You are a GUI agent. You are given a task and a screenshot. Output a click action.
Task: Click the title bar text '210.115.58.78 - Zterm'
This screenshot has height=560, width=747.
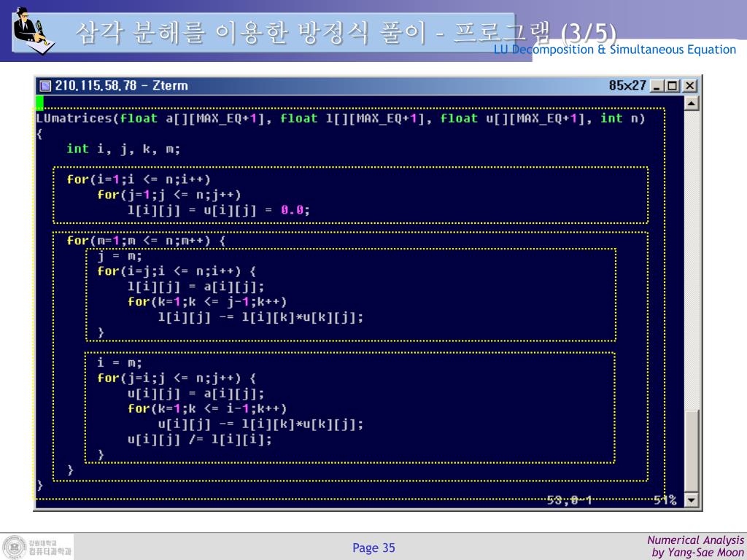122,86
